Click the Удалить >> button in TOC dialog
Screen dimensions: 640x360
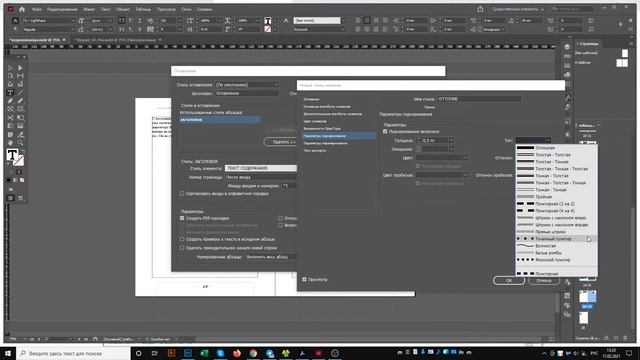[280, 142]
